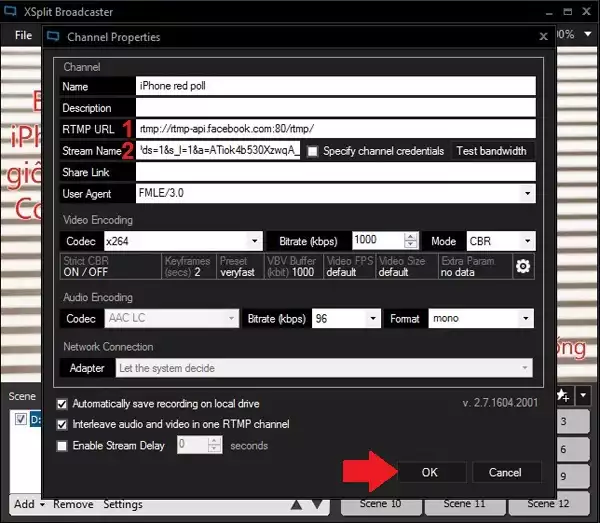The image size is (600, 523).
Task: Select scene button 6
Action: (x=572, y=449)
